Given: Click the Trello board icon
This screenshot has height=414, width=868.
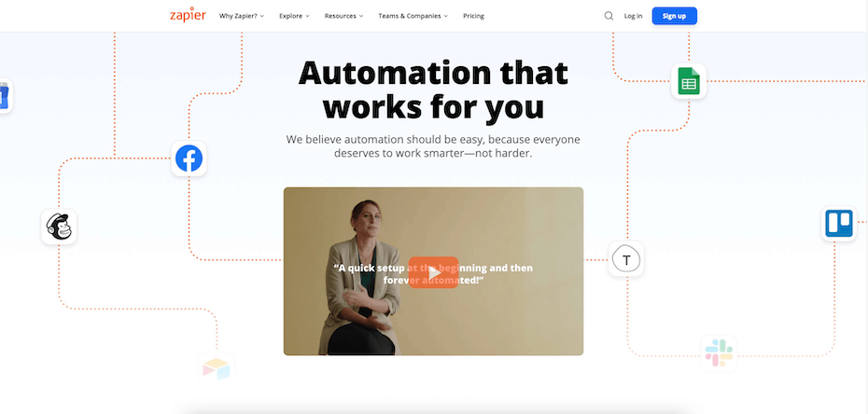Looking at the screenshot, I should pos(839,224).
